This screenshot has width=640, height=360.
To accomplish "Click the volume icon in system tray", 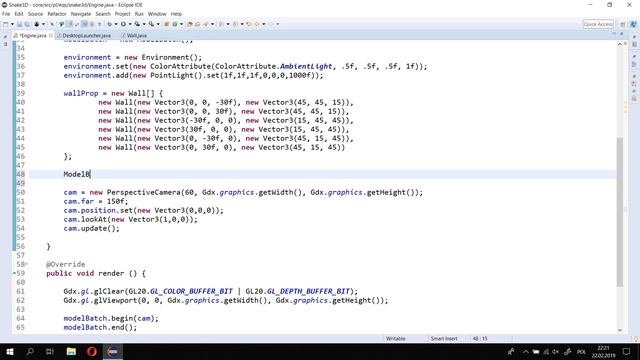I will click(x=556, y=351).
